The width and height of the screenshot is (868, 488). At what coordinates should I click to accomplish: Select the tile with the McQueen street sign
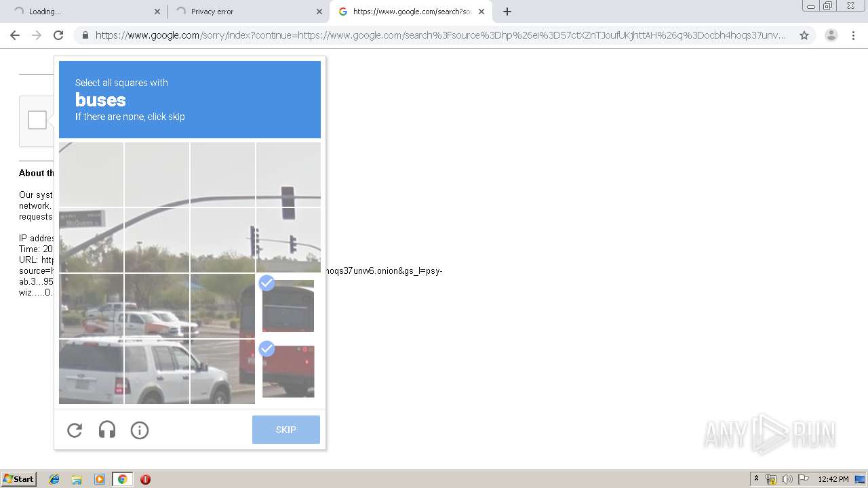pos(91,240)
